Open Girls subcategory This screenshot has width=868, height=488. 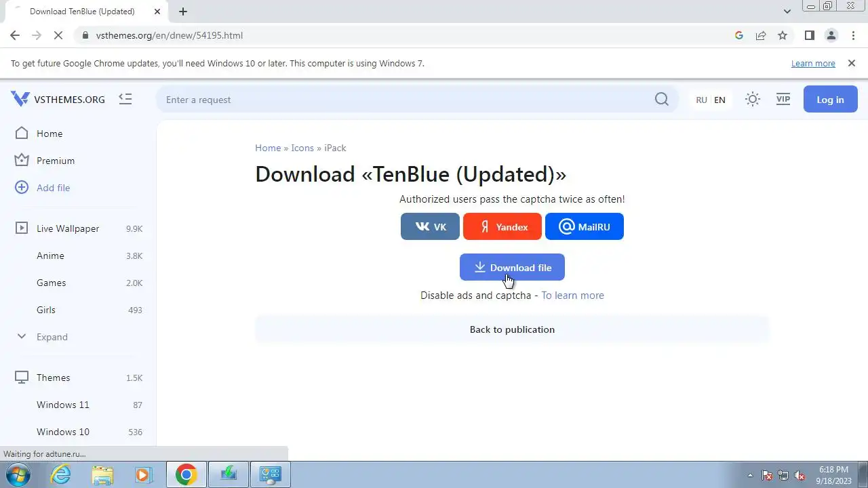pos(46,310)
